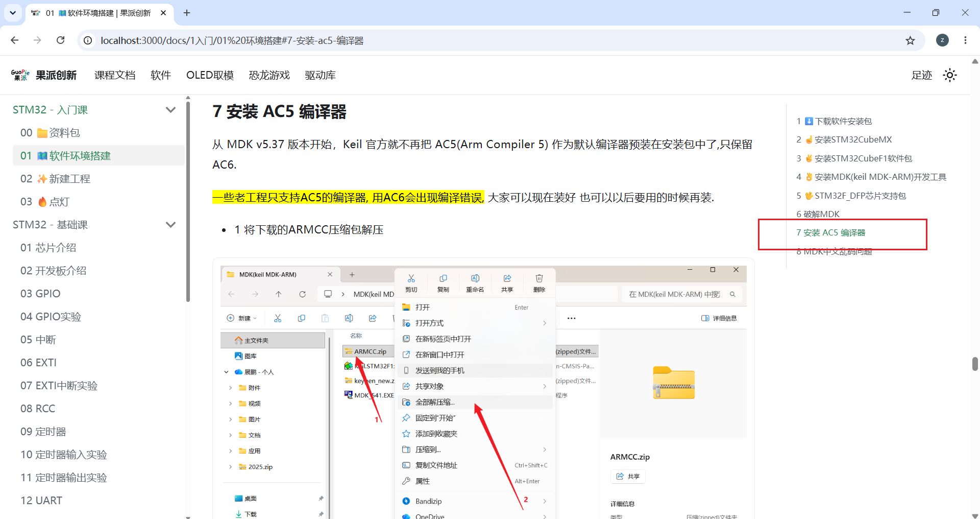Click the page vertical scrollbar thumb
Screen dimensions: 980x519
(975, 364)
